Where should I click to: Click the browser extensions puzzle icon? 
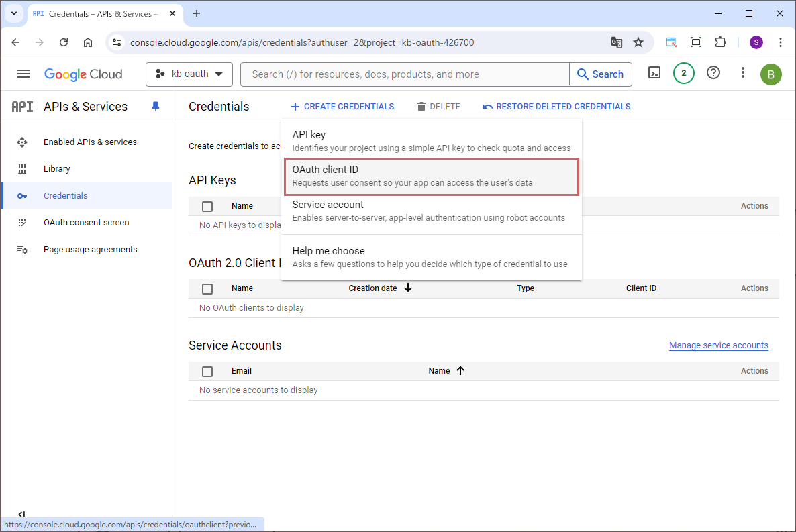tap(720, 42)
